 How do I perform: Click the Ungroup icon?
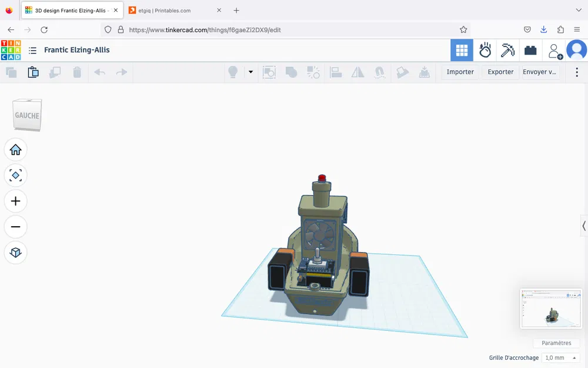(x=312, y=72)
